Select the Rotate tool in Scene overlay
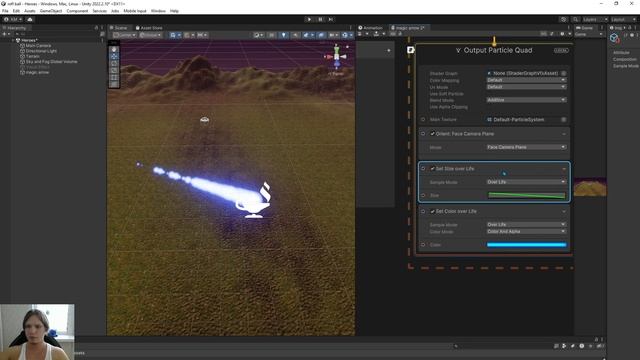 tap(114, 63)
